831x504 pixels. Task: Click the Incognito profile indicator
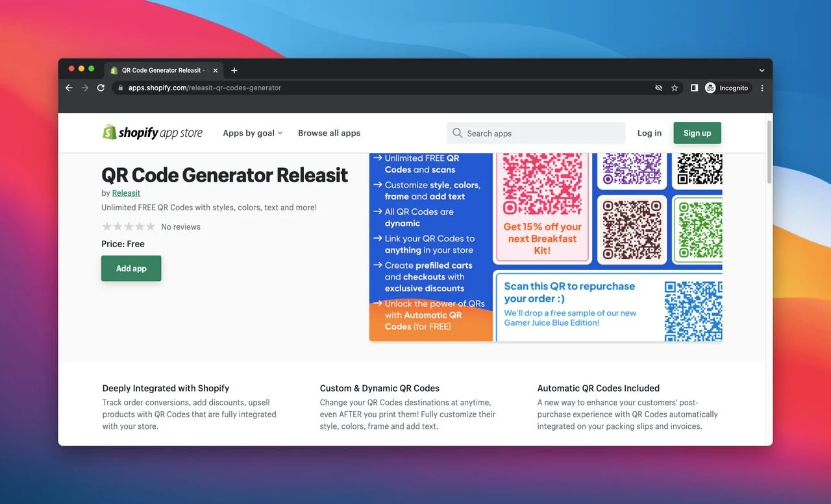pyautogui.click(x=727, y=88)
